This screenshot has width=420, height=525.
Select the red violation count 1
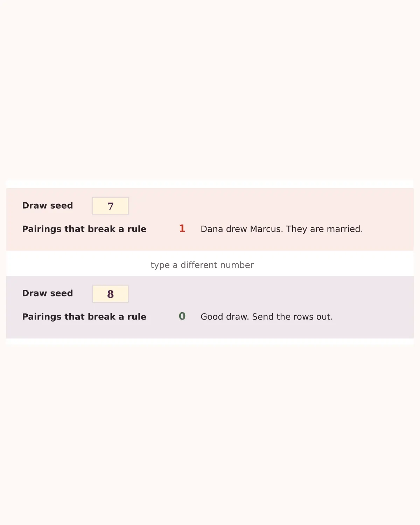click(x=182, y=229)
